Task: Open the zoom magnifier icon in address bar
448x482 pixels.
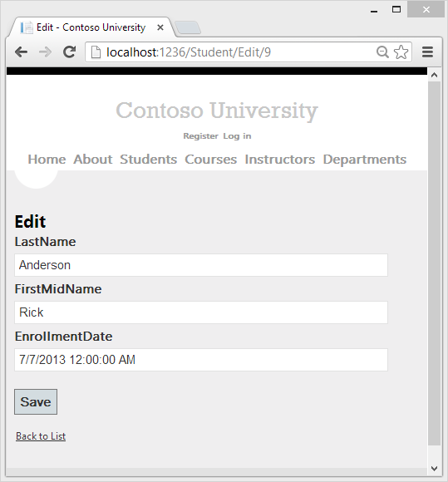Action: 382,52
